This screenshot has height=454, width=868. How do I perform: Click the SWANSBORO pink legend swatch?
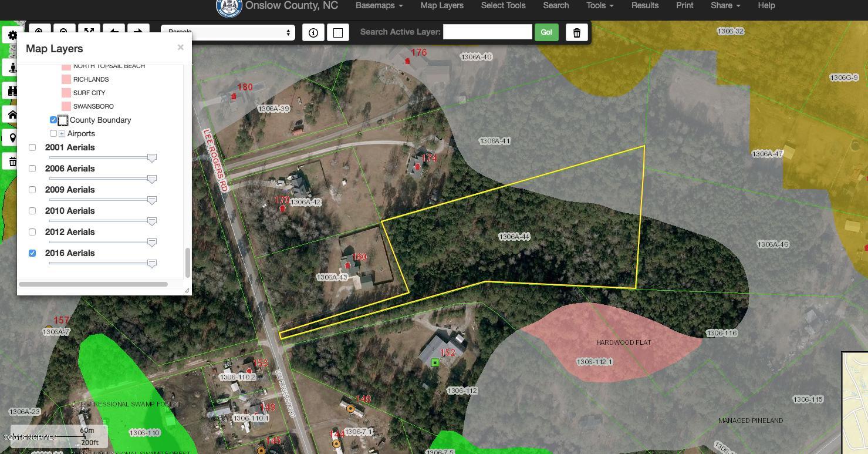66,106
